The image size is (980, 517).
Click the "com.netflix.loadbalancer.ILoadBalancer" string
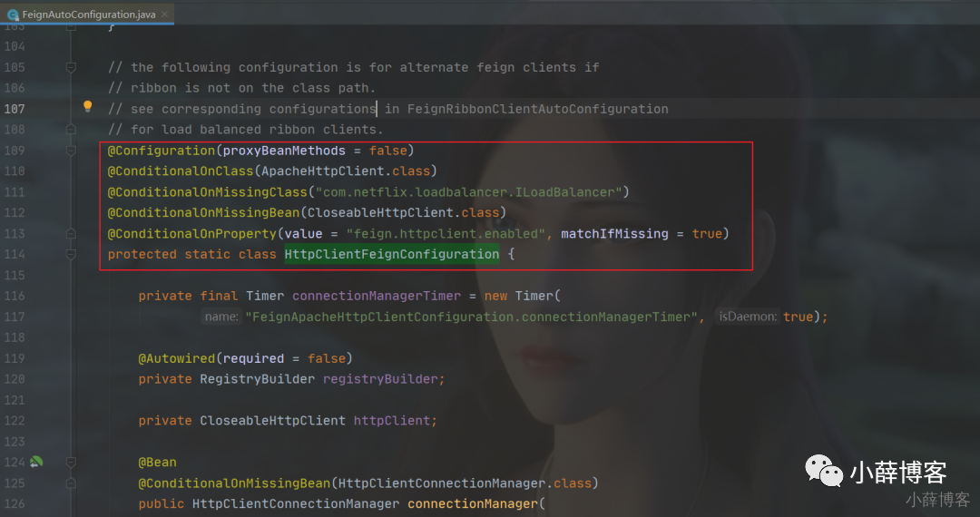tap(468, 191)
